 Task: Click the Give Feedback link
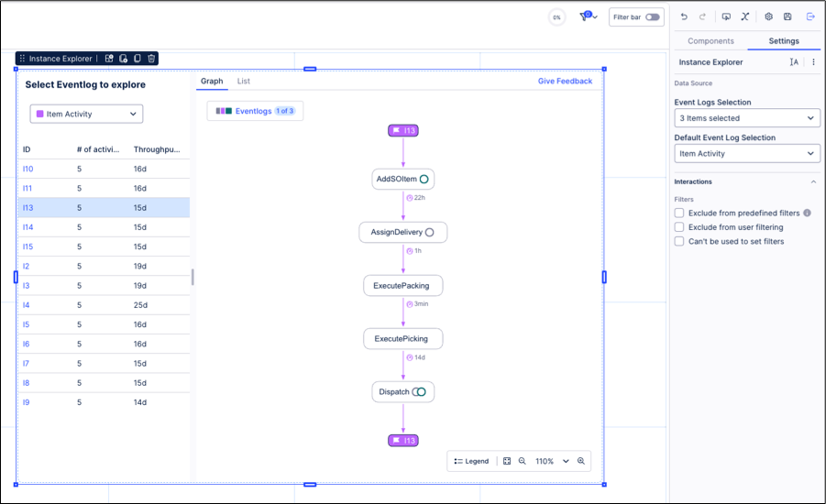click(x=565, y=82)
